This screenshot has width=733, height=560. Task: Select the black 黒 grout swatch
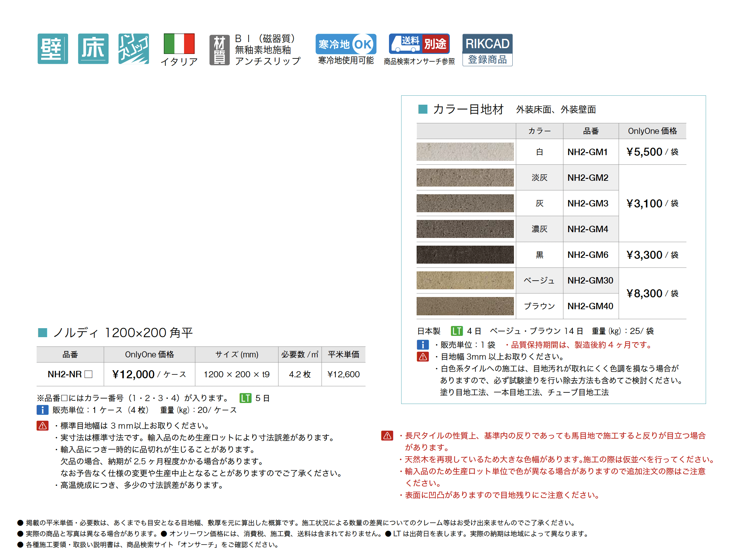coord(465,255)
